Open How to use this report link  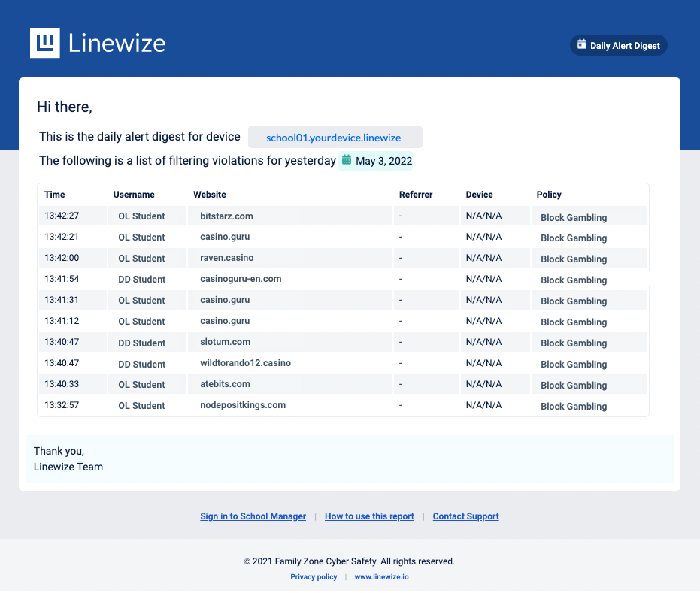pos(369,516)
